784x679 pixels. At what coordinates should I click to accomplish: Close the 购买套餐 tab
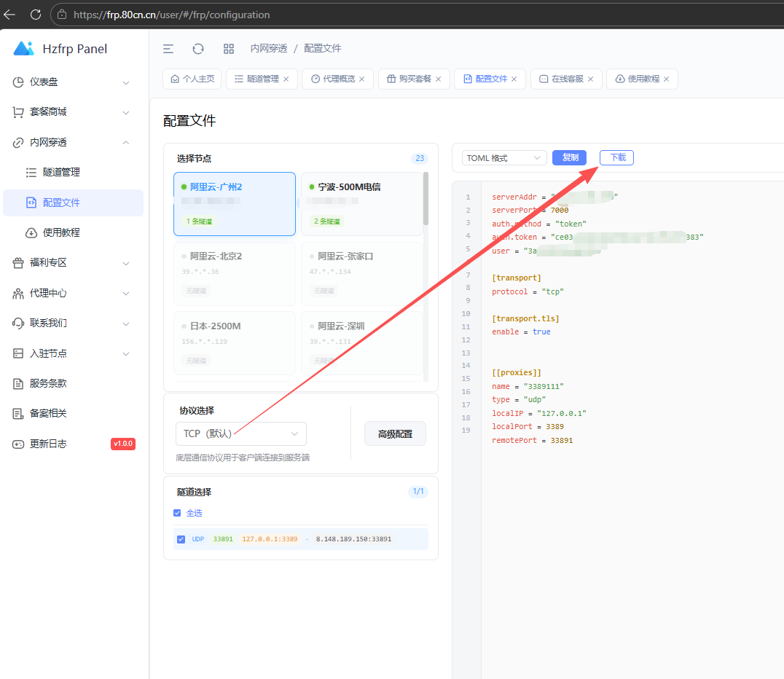(438, 79)
